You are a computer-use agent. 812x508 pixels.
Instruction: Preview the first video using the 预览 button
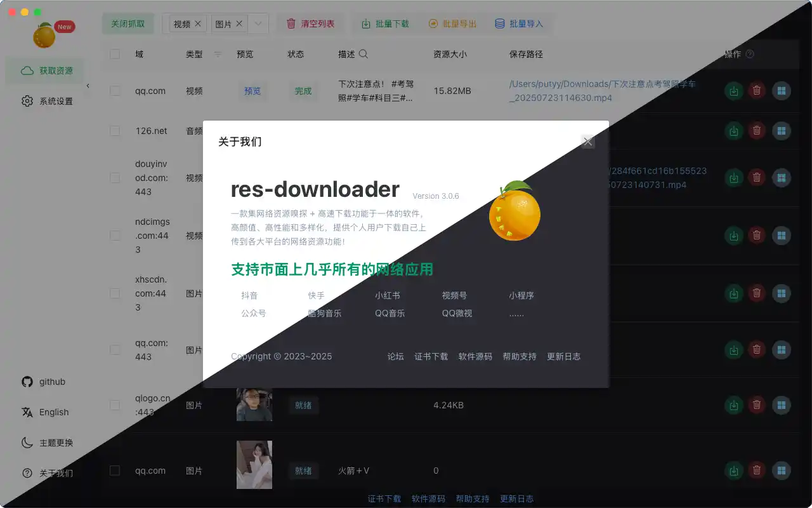click(252, 90)
